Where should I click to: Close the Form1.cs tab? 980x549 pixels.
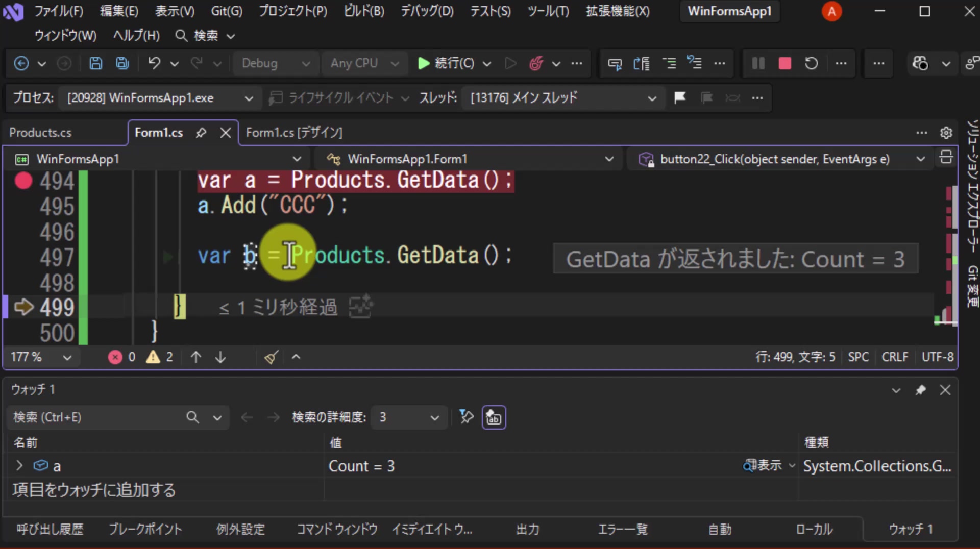[225, 133]
